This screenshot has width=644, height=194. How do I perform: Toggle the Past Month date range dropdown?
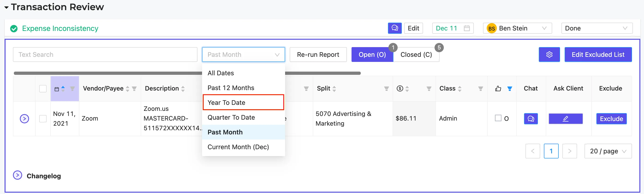[x=243, y=55]
